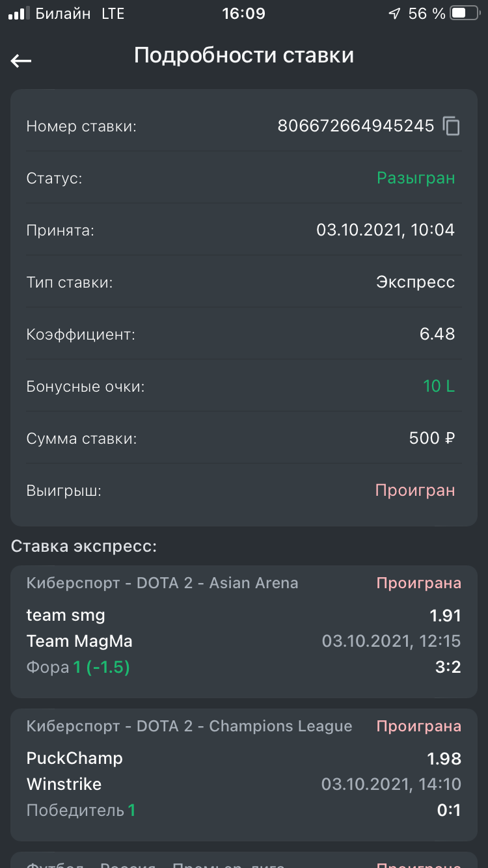The height and width of the screenshot is (868, 488).
Task: Tap the 16:09 clock in status bar
Action: tap(243, 14)
